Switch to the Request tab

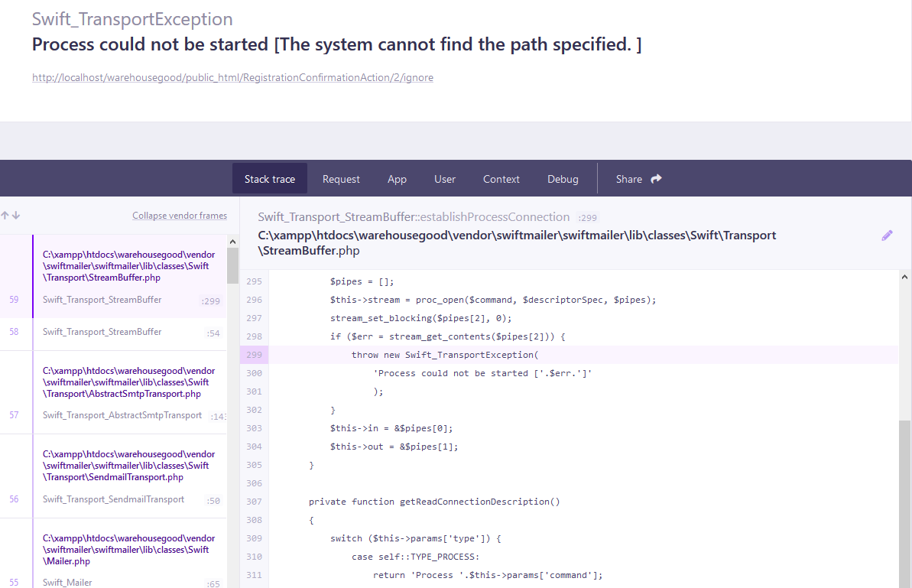(341, 179)
